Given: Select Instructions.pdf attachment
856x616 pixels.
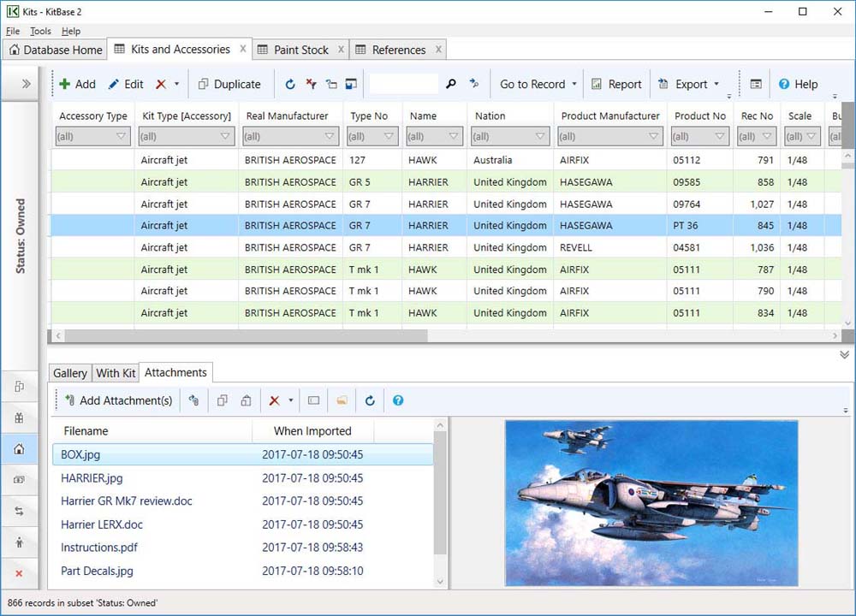Looking at the screenshot, I should click(243, 548).
